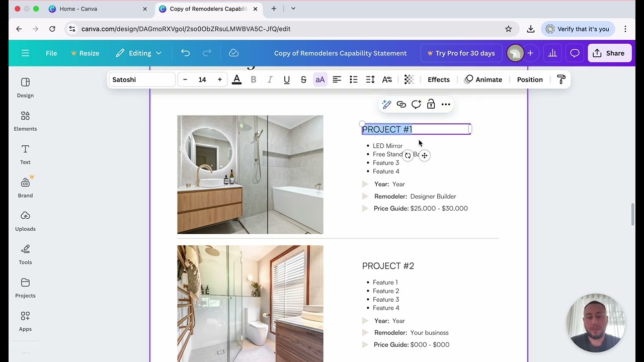This screenshot has width=644, height=362.
Task: Open the Uploads panel
Action: [x=25, y=221]
